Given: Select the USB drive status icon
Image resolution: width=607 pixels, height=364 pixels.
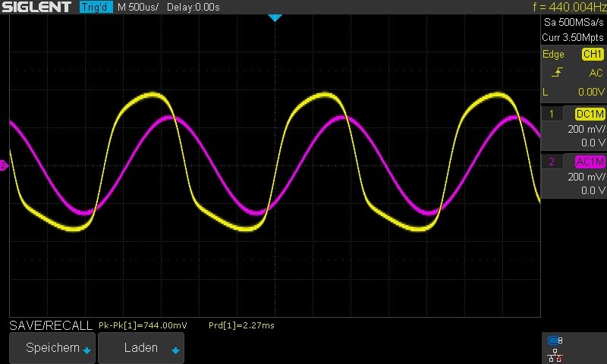Looking at the screenshot, I should (555, 340).
